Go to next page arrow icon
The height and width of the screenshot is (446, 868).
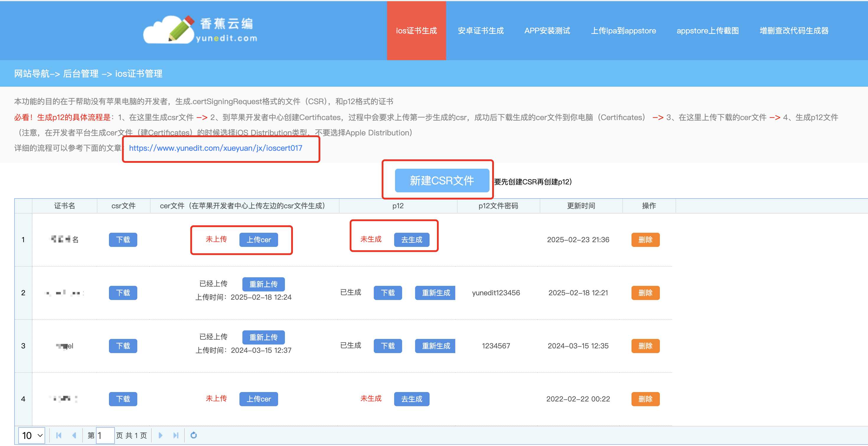click(160, 435)
